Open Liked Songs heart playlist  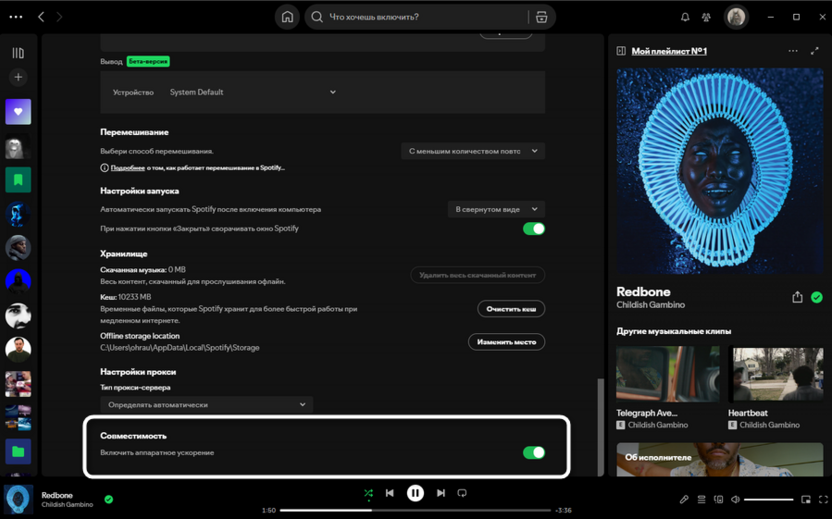tap(18, 111)
